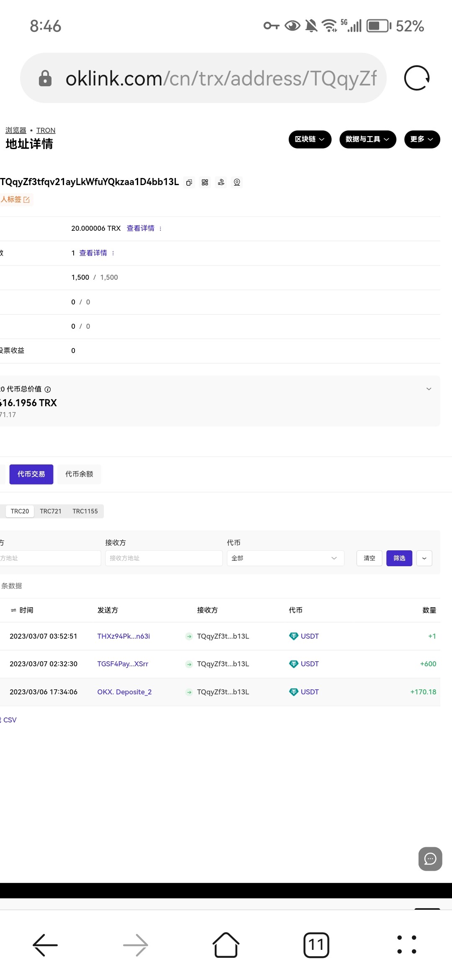Screen dimensions: 452x980
Task: Expand more filters with chevron button
Action: click(424, 558)
